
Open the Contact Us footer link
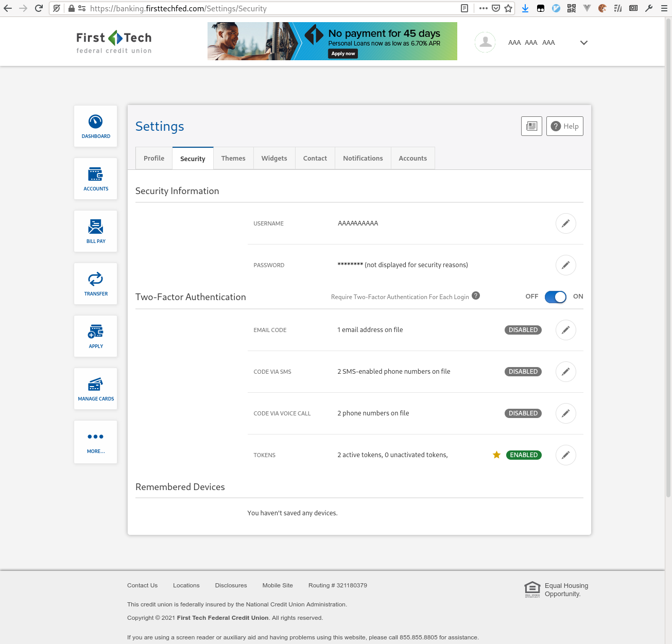(143, 585)
